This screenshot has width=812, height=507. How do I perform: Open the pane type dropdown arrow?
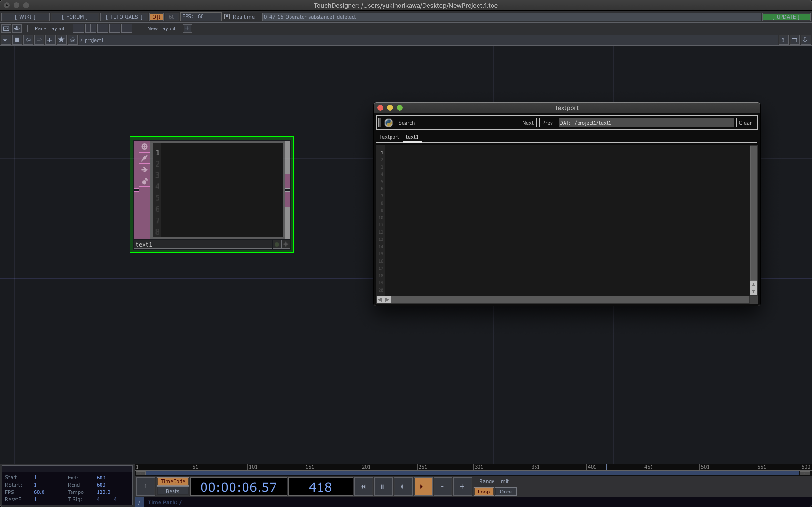click(x=5, y=40)
